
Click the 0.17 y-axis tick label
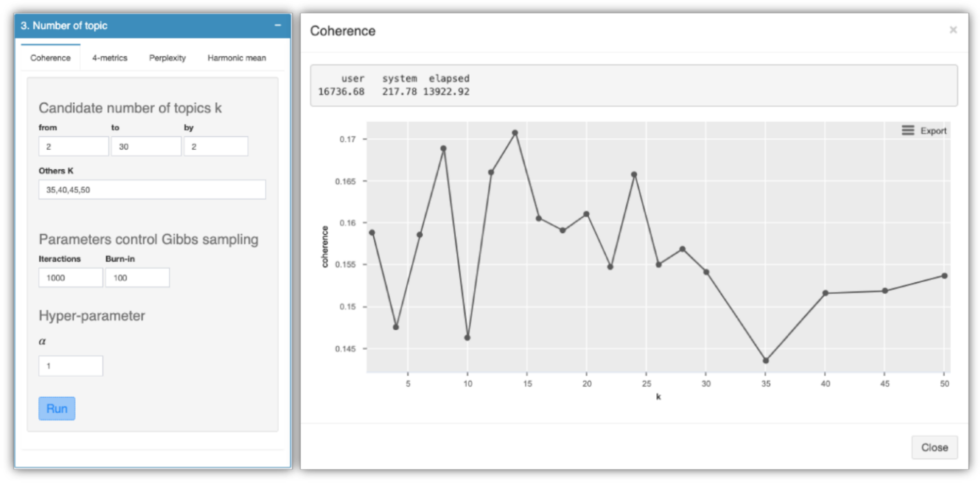click(x=347, y=139)
